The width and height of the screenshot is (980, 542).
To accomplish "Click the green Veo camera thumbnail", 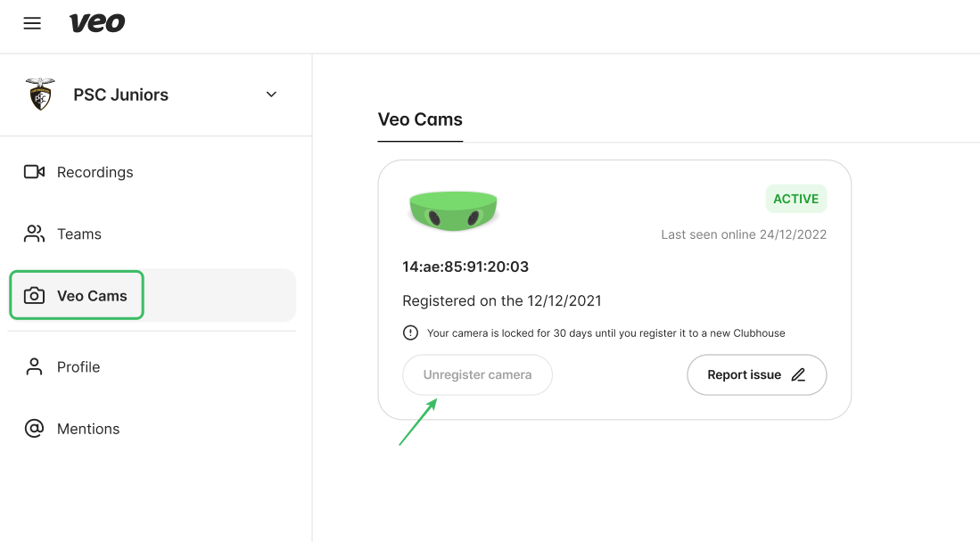I will coord(453,210).
